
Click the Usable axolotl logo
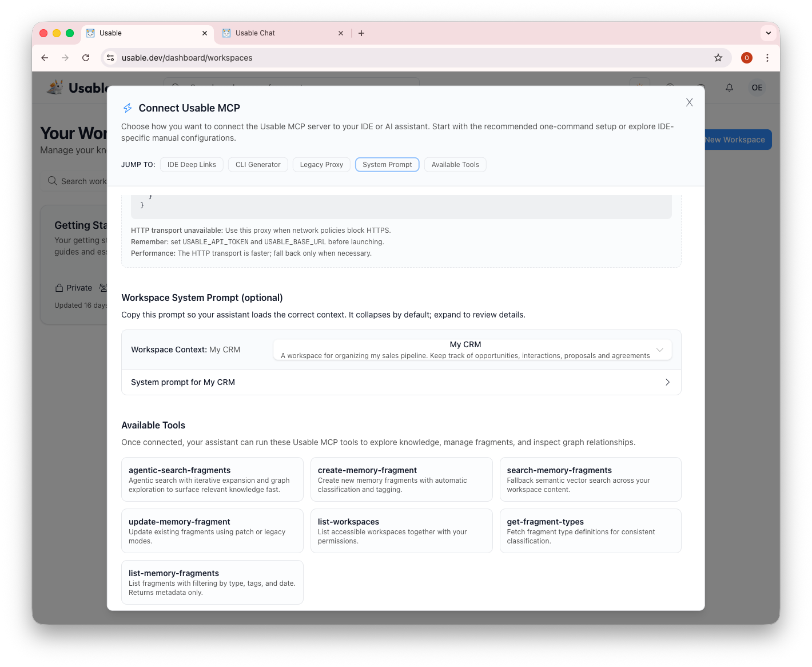click(x=55, y=87)
